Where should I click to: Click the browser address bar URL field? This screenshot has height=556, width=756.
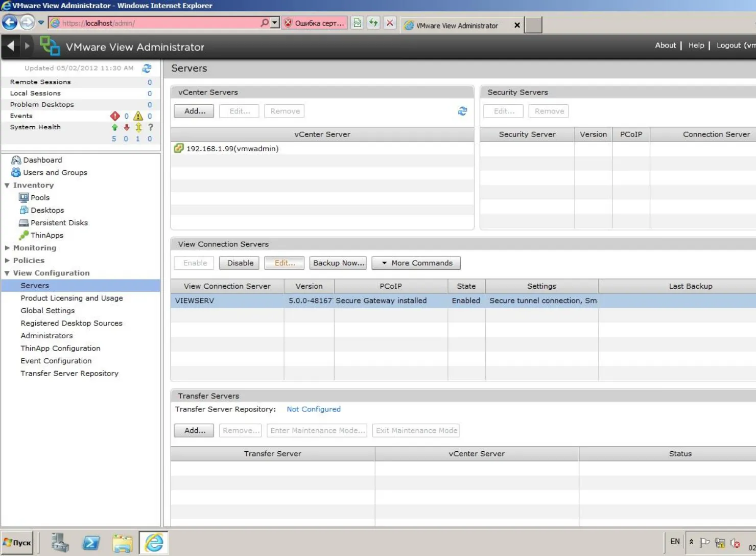158,23
